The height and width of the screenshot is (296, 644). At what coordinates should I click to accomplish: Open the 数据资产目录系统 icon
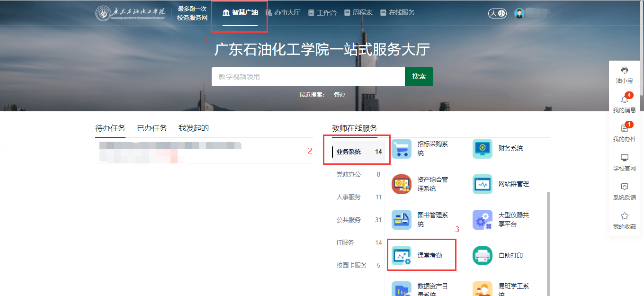click(x=402, y=289)
